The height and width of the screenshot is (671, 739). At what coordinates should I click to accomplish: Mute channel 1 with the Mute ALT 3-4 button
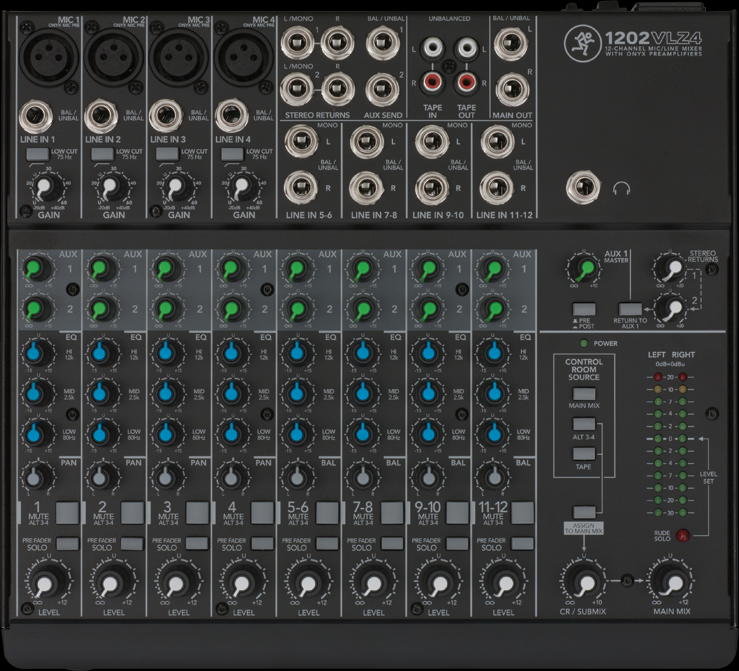click(67, 513)
